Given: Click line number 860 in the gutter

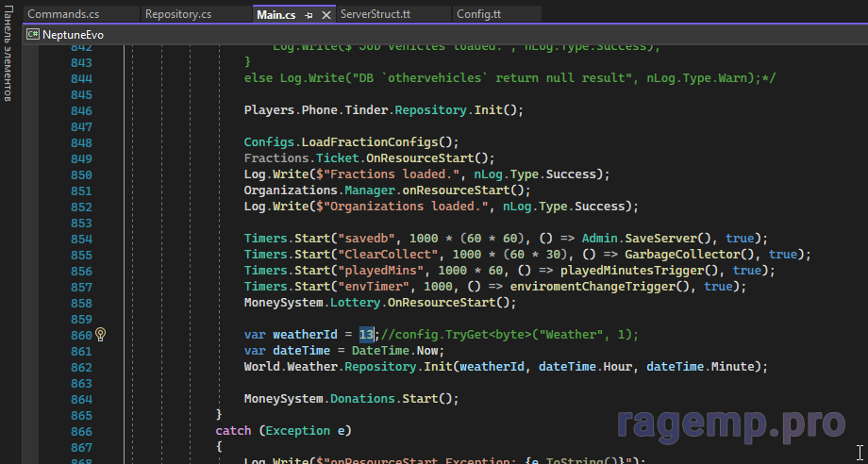Looking at the screenshot, I should [81, 335].
